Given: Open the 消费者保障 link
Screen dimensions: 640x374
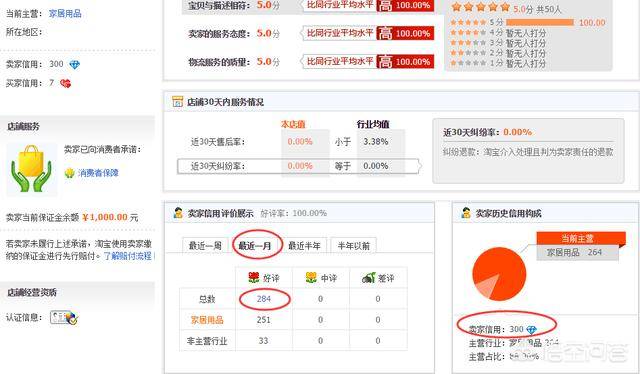Looking at the screenshot, I should click(98, 173).
